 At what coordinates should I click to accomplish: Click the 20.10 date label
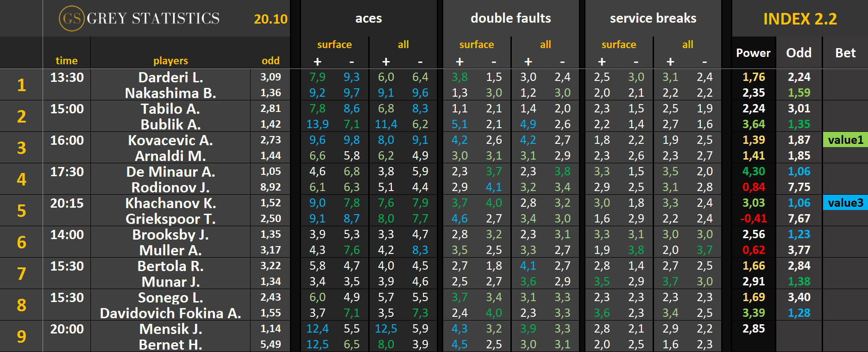270,19
